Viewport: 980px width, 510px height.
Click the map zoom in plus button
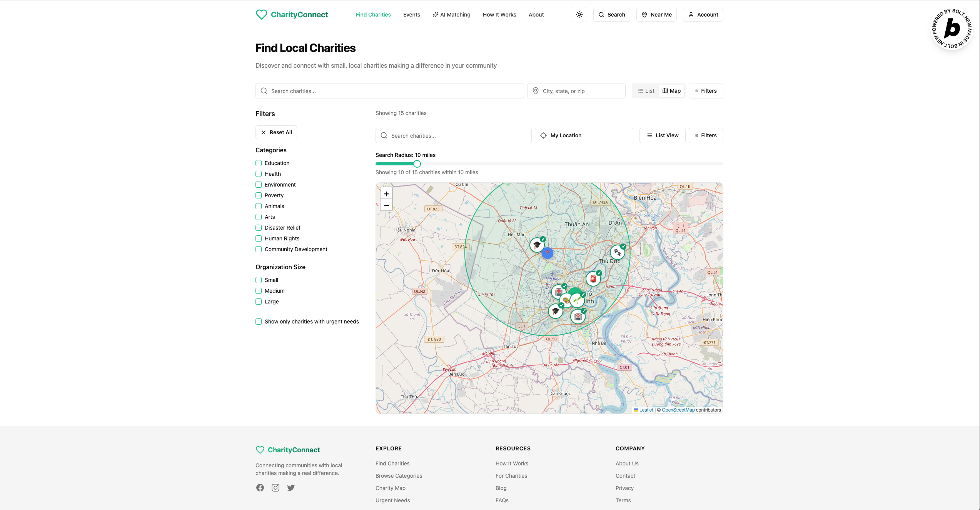[386, 194]
